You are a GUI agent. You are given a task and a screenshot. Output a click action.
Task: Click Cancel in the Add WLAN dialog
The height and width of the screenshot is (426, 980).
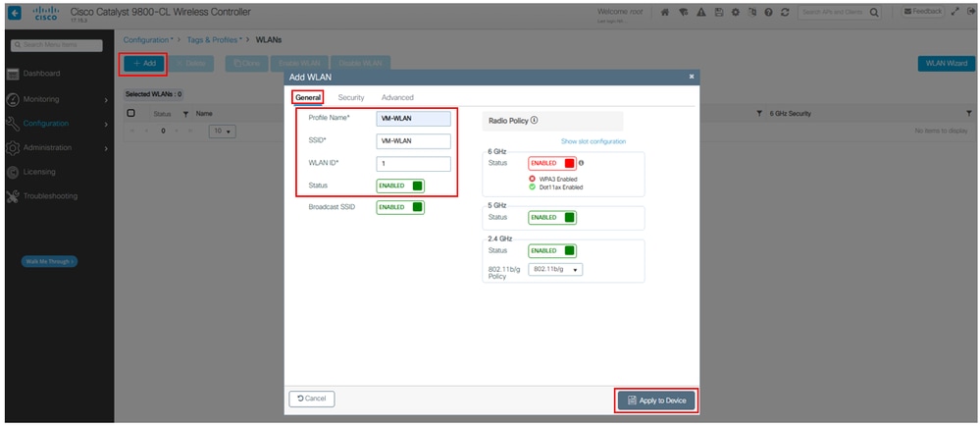pyautogui.click(x=312, y=399)
